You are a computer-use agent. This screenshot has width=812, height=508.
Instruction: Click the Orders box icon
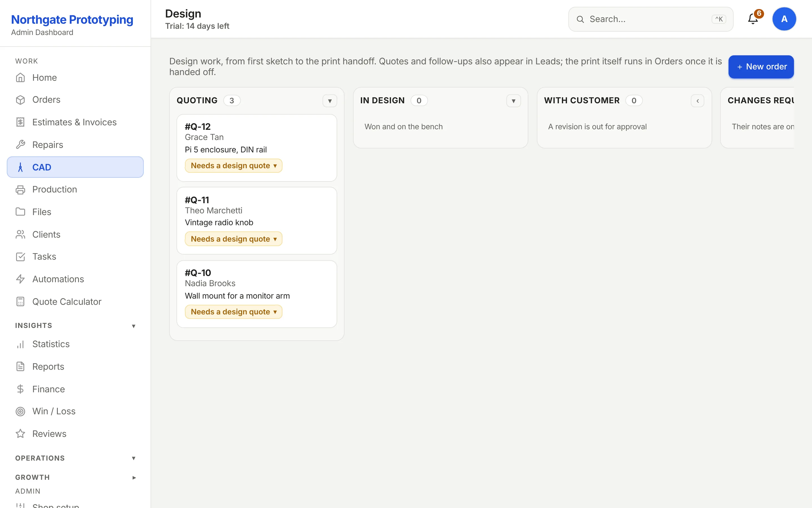coord(21,100)
